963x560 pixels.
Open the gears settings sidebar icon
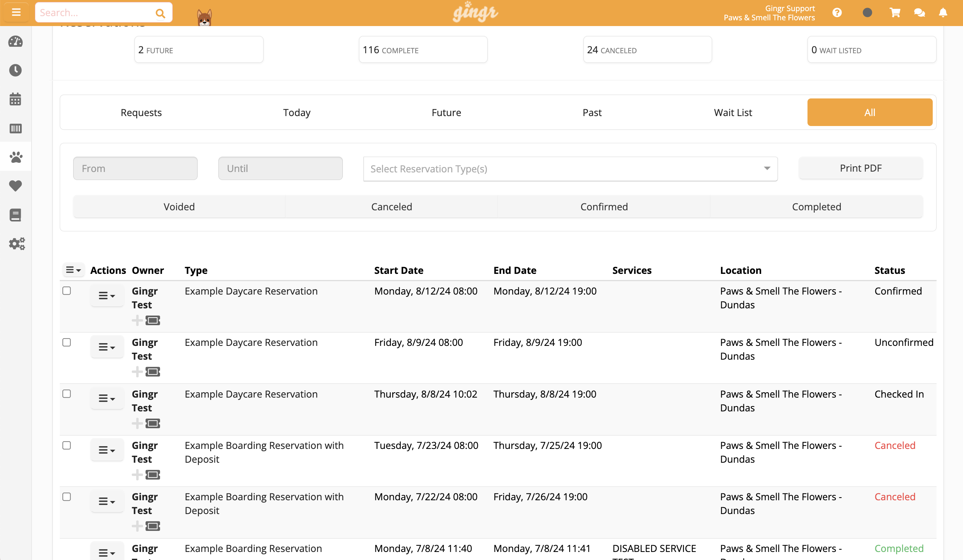pyautogui.click(x=17, y=244)
